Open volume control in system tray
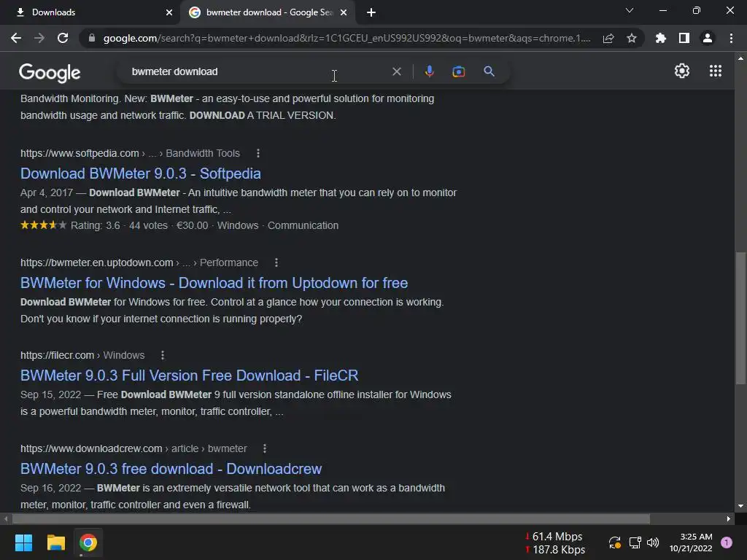 tap(653, 542)
